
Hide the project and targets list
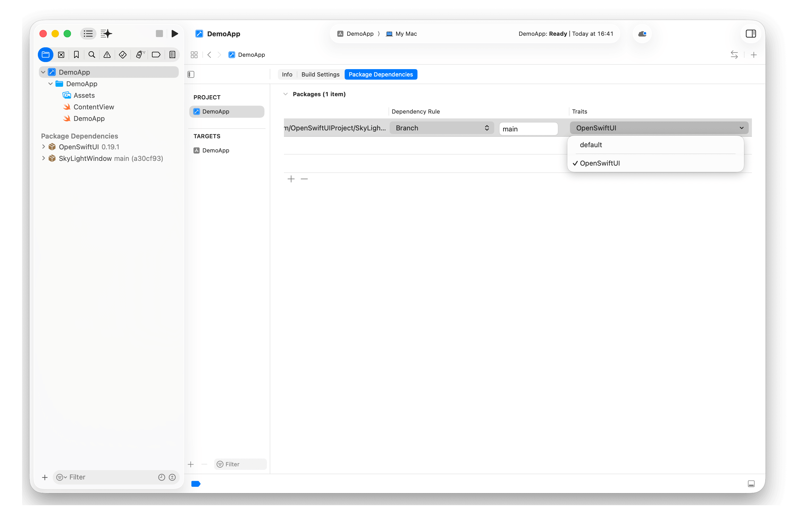(191, 74)
